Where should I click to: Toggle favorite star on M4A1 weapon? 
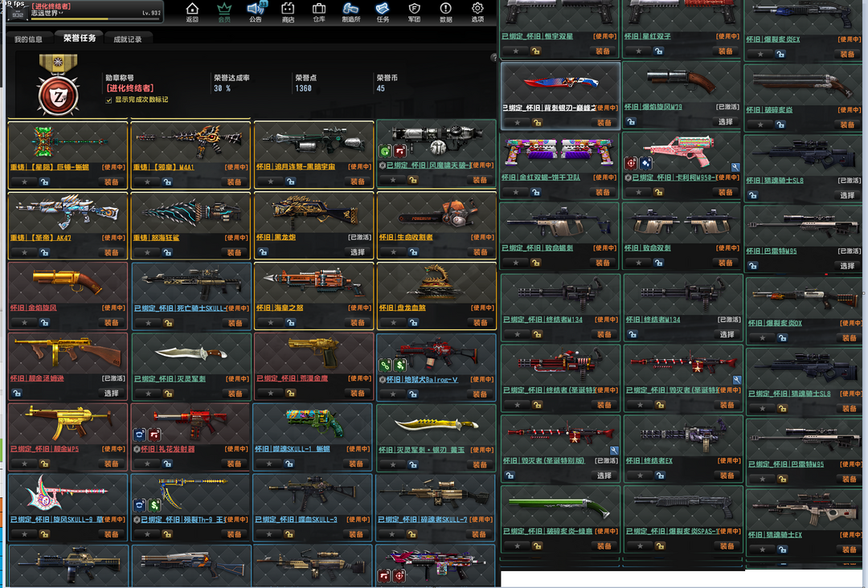146,182
